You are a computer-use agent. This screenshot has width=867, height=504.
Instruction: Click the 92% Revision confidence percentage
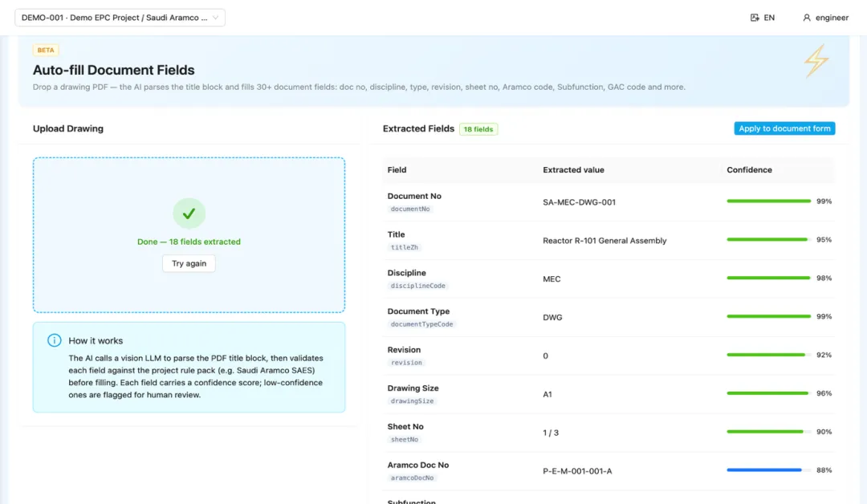coord(824,355)
